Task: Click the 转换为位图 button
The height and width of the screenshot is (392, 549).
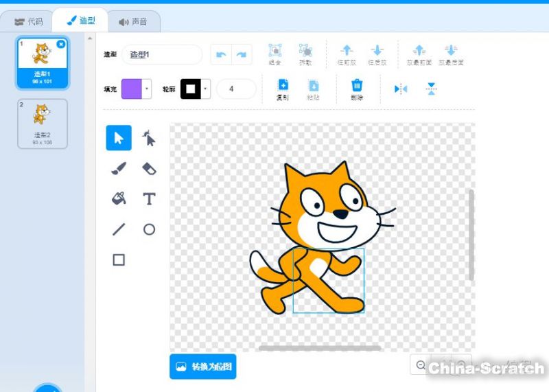Action: pyautogui.click(x=203, y=367)
